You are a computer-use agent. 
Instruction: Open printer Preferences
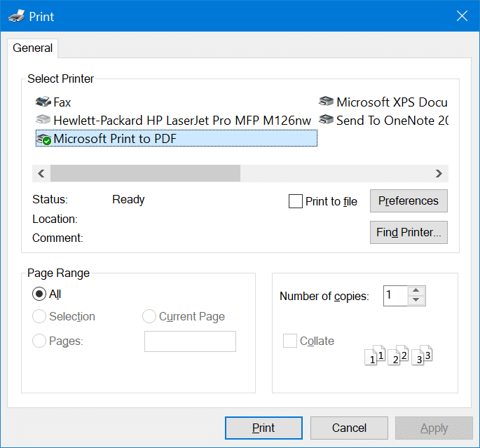click(409, 201)
